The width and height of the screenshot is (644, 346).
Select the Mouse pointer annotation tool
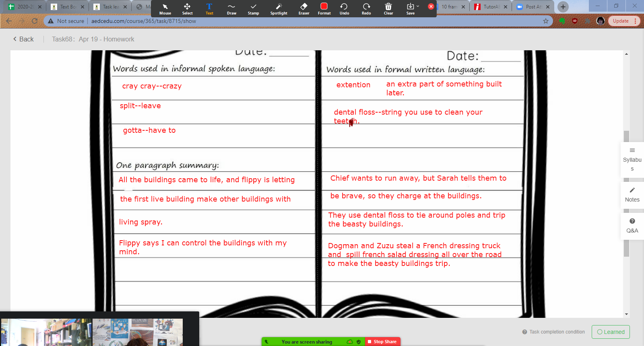click(165, 9)
